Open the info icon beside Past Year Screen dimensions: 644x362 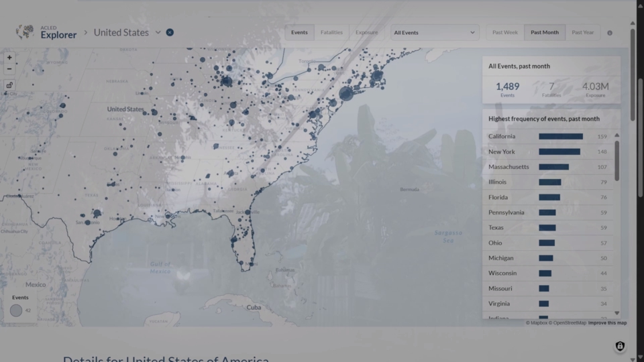[x=610, y=33]
